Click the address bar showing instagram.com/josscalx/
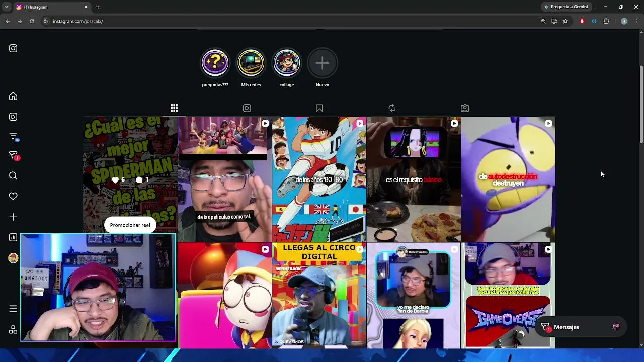Image resolution: width=644 pixels, height=362 pixels. (292, 21)
